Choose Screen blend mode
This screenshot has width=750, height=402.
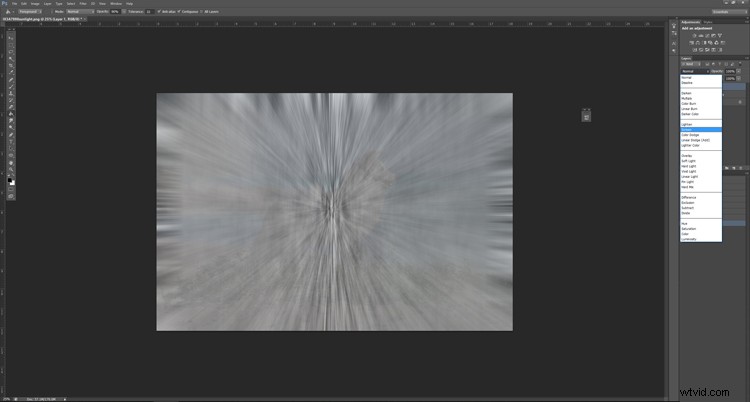point(701,130)
